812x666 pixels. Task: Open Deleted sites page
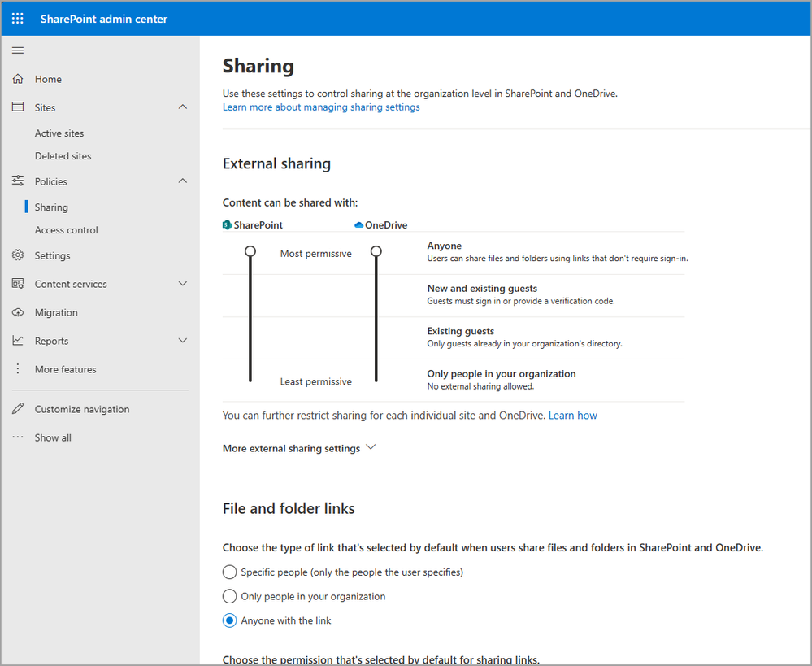[63, 156]
